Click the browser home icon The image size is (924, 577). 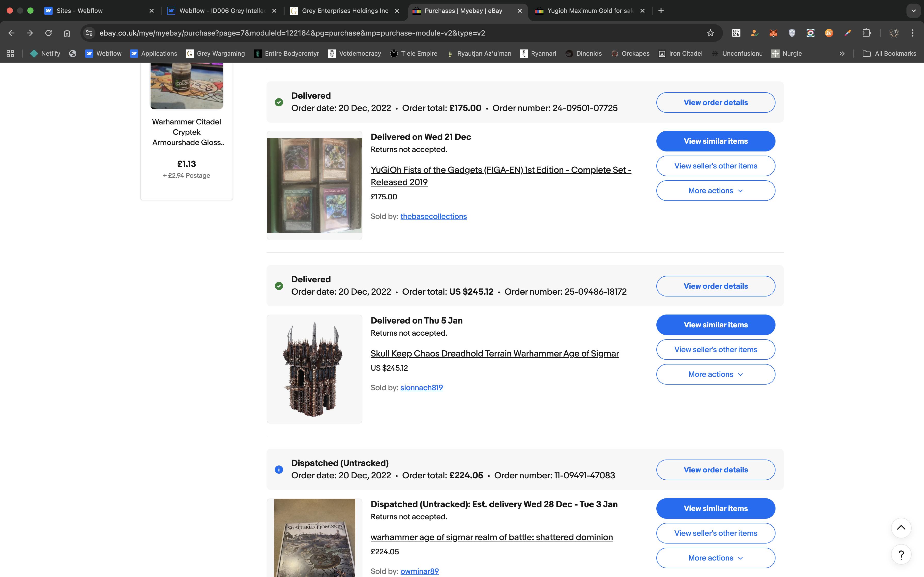[67, 33]
